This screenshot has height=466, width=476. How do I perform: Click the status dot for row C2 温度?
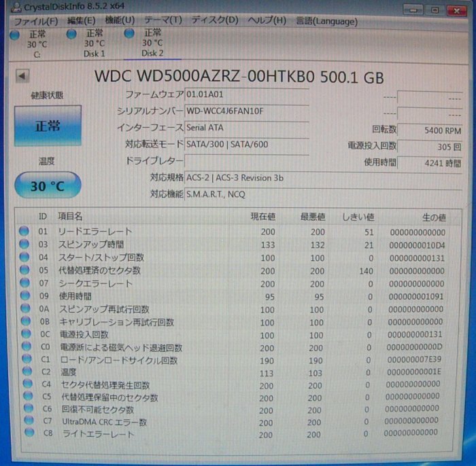(27, 371)
